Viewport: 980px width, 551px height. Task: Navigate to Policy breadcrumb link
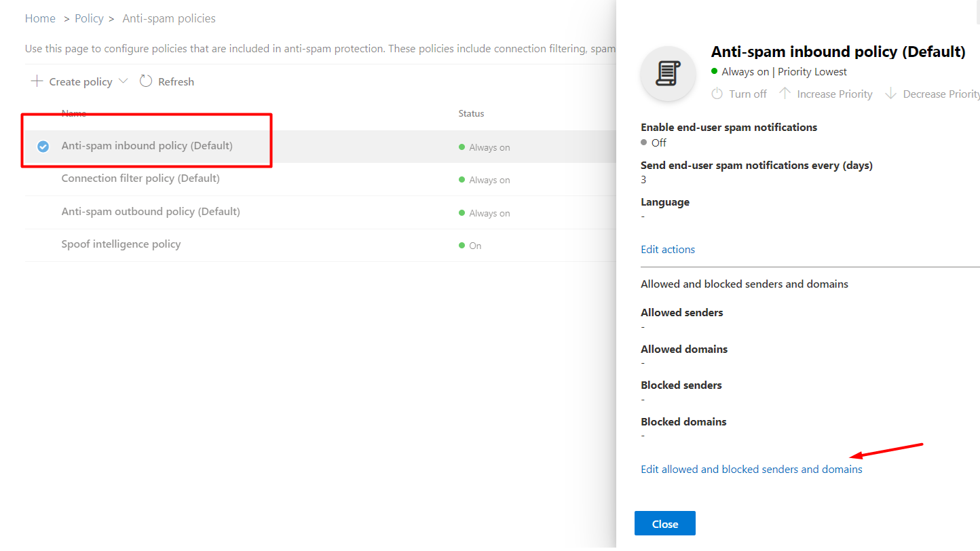(x=89, y=18)
